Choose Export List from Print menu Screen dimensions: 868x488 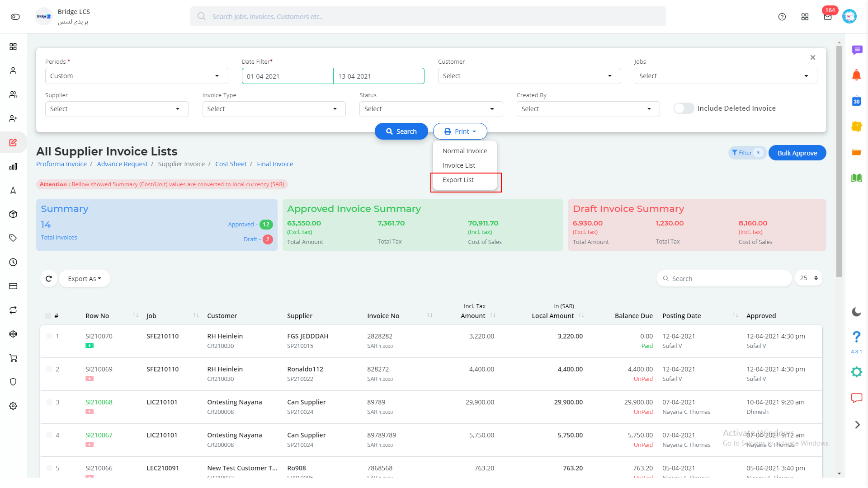[x=465, y=180]
